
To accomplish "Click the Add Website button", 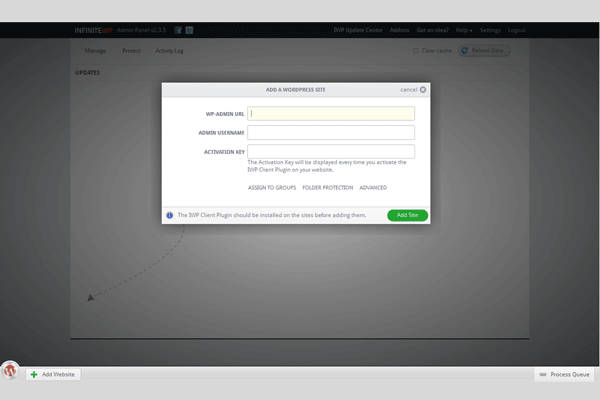I will (x=53, y=374).
